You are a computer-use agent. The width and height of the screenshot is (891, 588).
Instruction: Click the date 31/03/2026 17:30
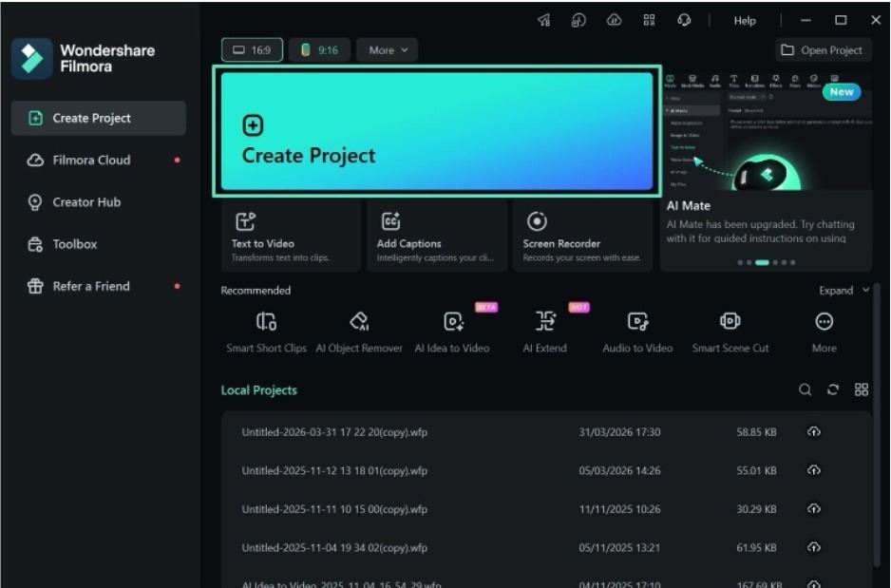(x=619, y=432)
